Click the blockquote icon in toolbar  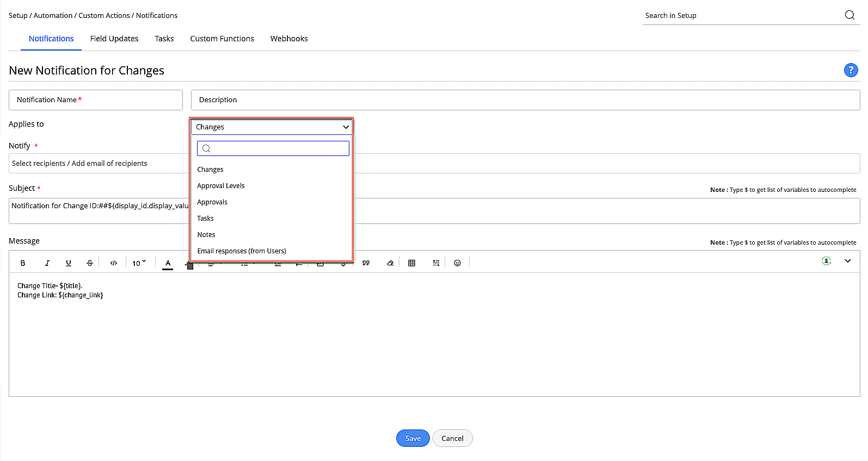(x=366, y=263)
